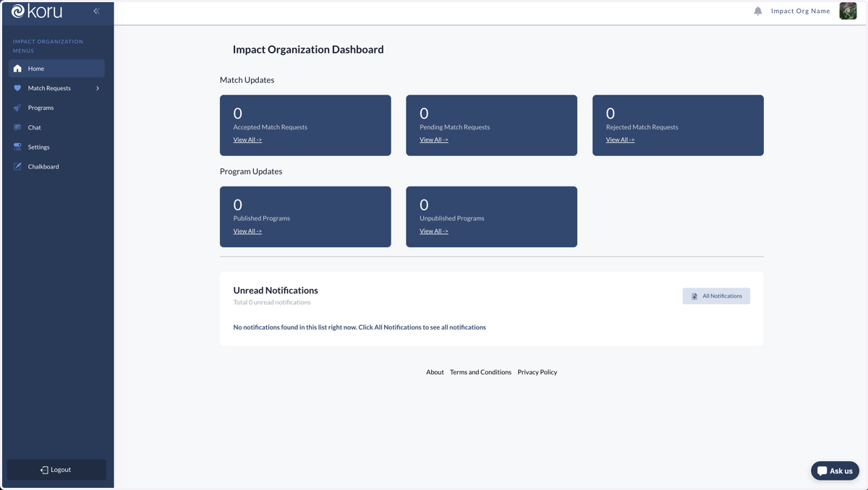Click the Impact Organization Menus label

[x=48, y=46]
